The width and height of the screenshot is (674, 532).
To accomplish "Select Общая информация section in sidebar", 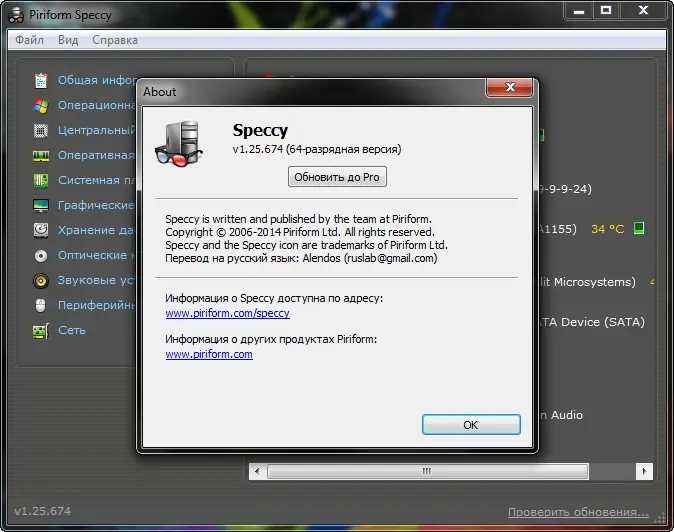I will point(97,80).
